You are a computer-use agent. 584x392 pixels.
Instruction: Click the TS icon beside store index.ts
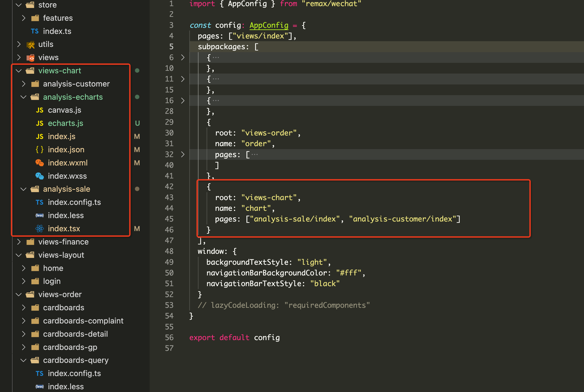click(35, 31)
